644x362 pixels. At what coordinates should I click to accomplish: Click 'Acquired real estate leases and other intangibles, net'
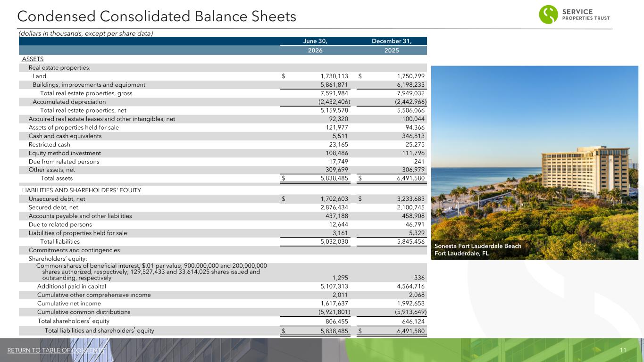pos(102,119)
